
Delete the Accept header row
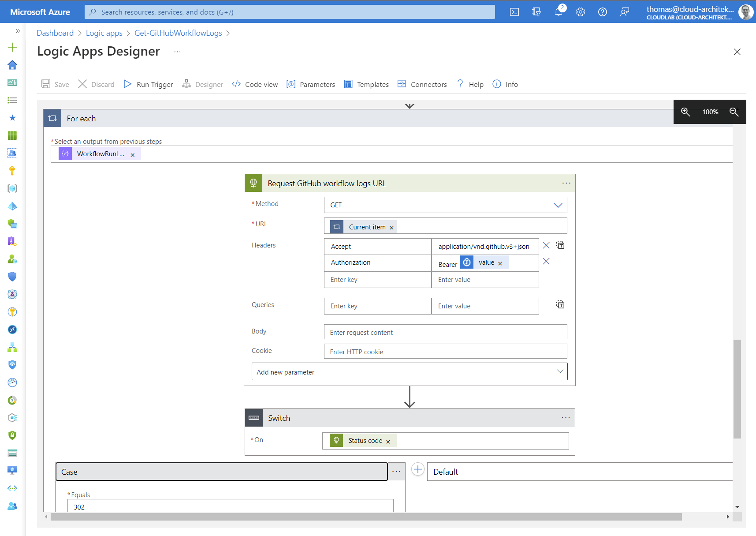546,245
